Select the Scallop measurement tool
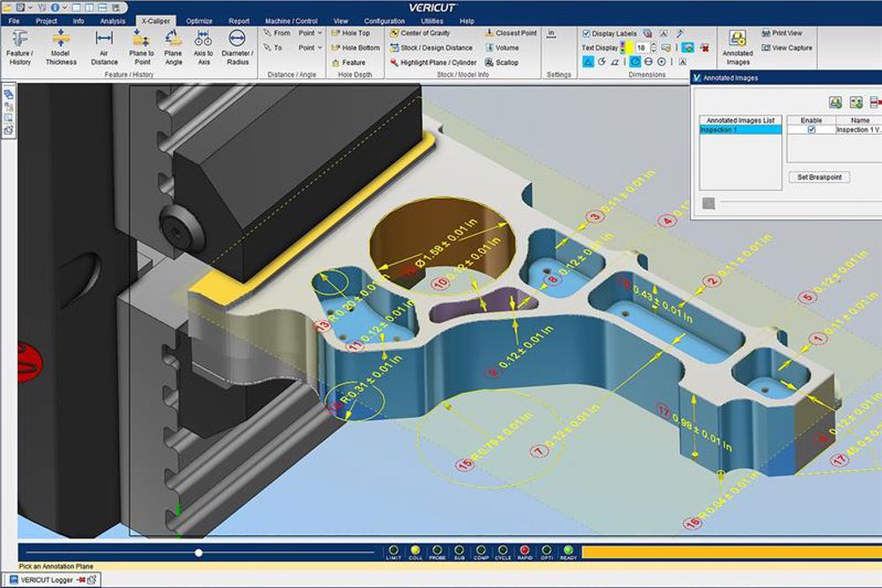Image resolution: width=882 pixels, height=588 pixels. tap(502, 62)
